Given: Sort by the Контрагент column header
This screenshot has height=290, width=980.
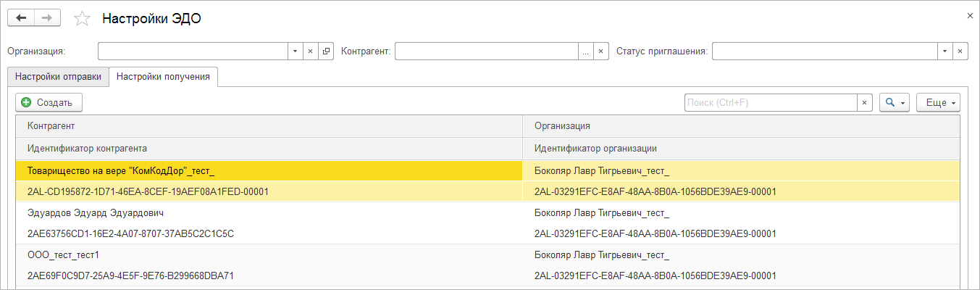Looking at the screenshot, I should click(268, 126).
